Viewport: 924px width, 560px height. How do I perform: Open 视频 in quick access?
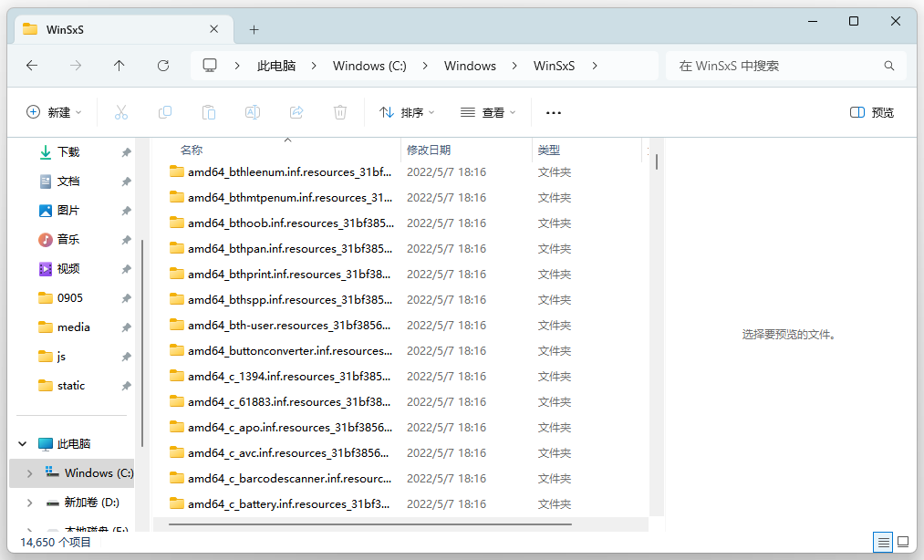[x=68, y=269]
